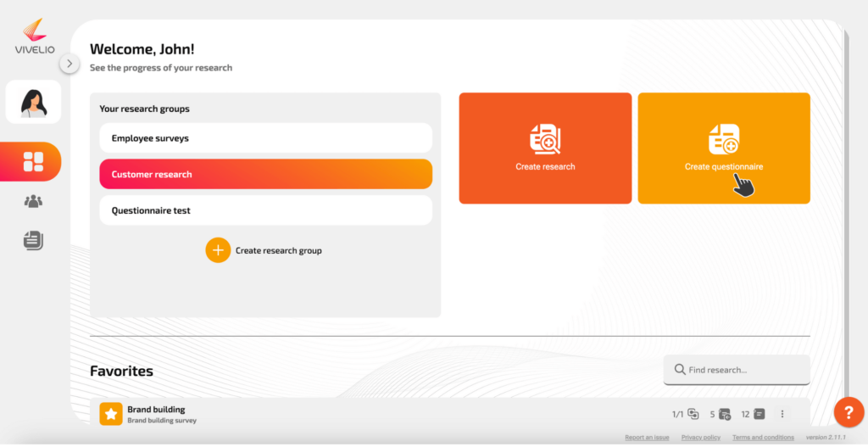Click the Find research search field
This screenshot has height=447, width=868.
coord(737,370)
